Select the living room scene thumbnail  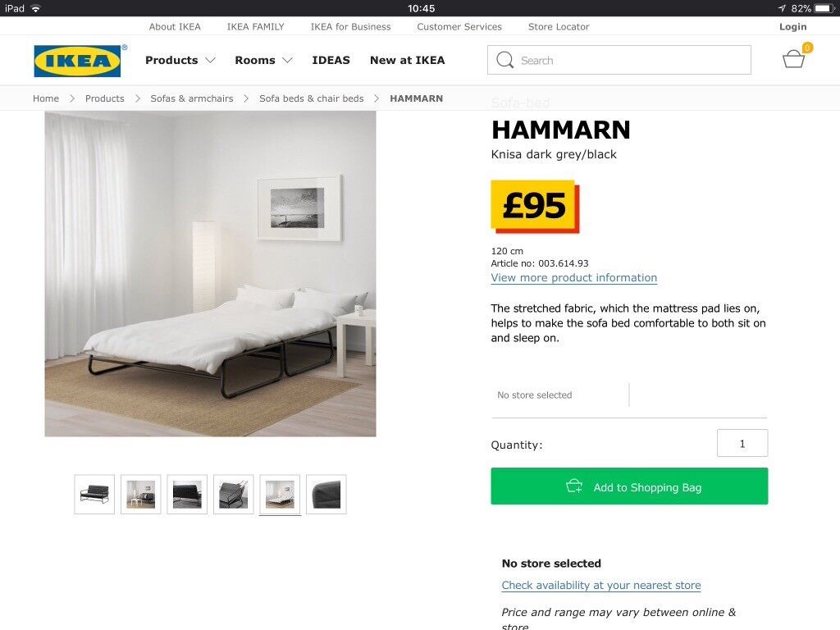click(x=141, y=494)
